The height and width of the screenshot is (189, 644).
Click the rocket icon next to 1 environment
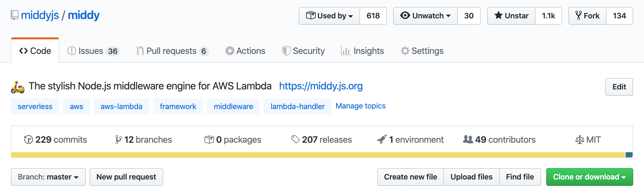(382, 139)
